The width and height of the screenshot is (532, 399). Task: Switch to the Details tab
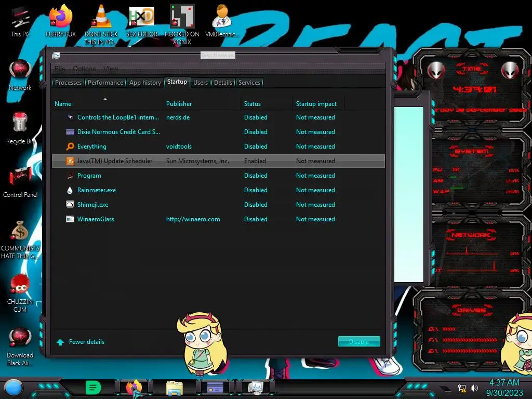223,83
